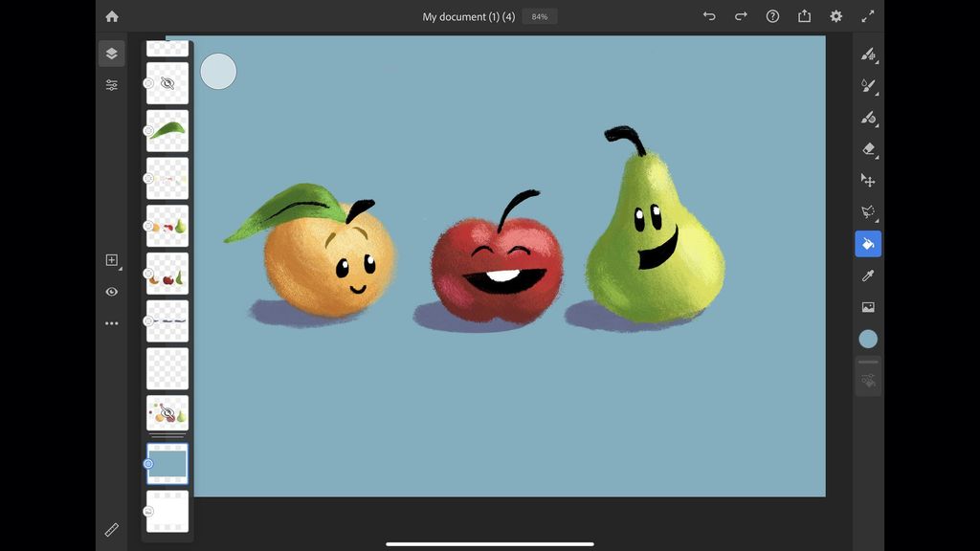Select the blue background layer thumbnail
This screenshot has height=551, width=980.
(167, 464)
